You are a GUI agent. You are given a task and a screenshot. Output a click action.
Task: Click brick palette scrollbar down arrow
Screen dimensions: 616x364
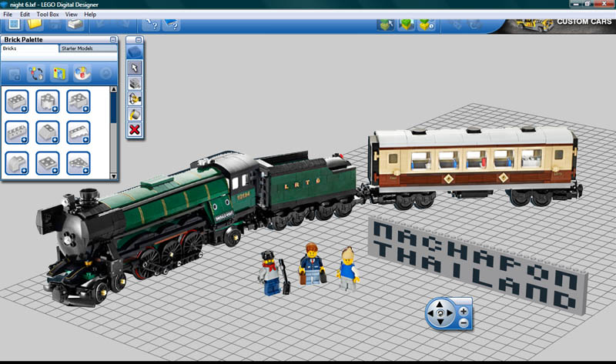[113, 176]
